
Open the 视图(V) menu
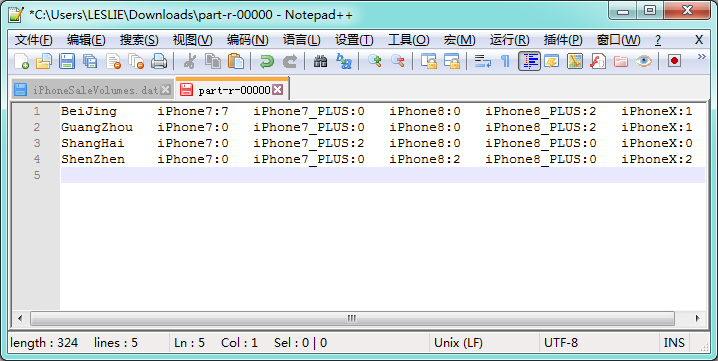click(x=192, y=40)
